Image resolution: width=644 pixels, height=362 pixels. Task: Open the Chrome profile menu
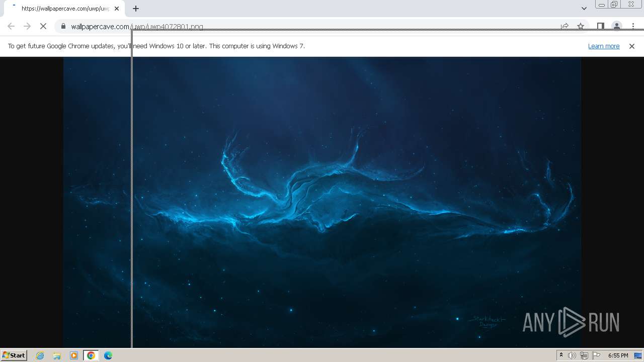tap(616, 26)
